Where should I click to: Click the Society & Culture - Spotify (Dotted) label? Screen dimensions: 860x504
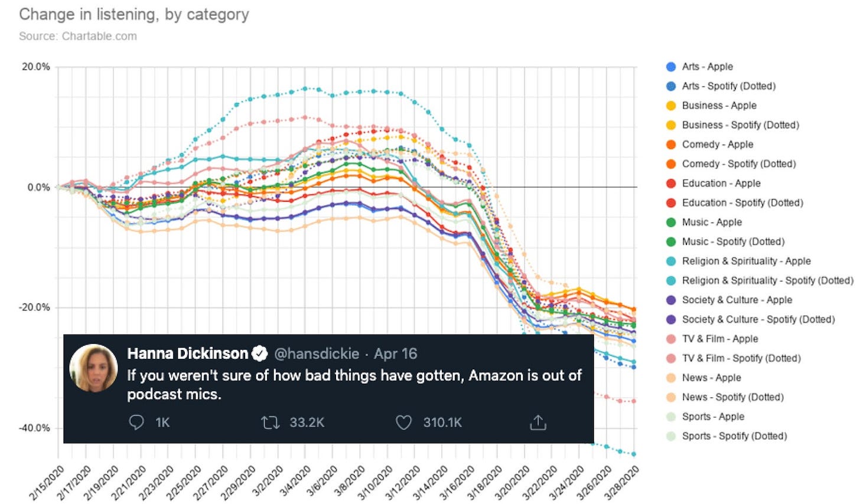758,320
